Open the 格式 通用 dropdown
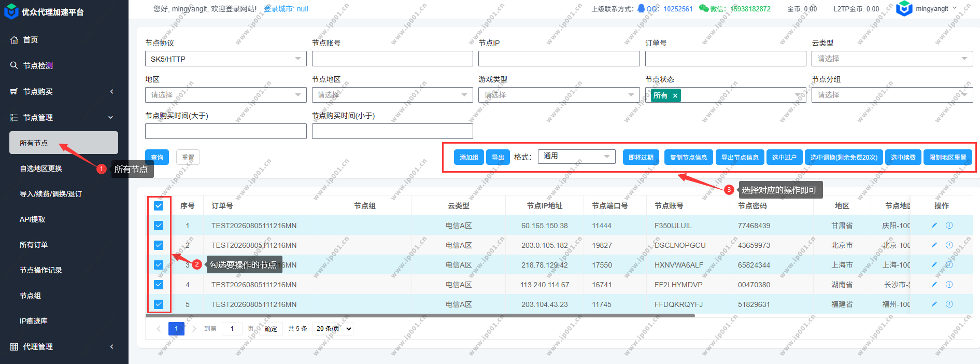 point(577,156)
